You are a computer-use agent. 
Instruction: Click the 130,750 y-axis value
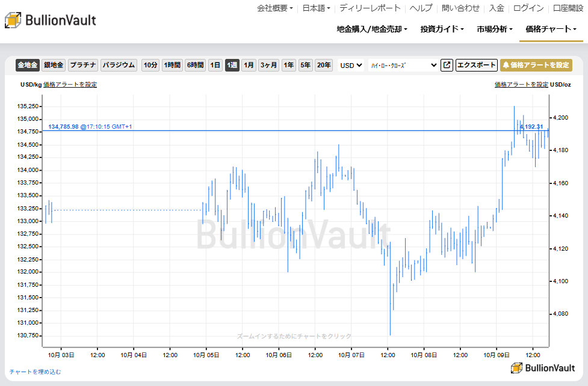point(27,335)
